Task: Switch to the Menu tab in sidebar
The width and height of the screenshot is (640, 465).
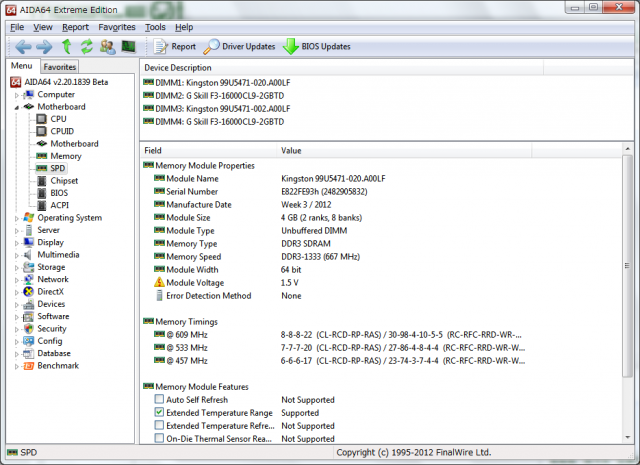Action: [22, 66]
